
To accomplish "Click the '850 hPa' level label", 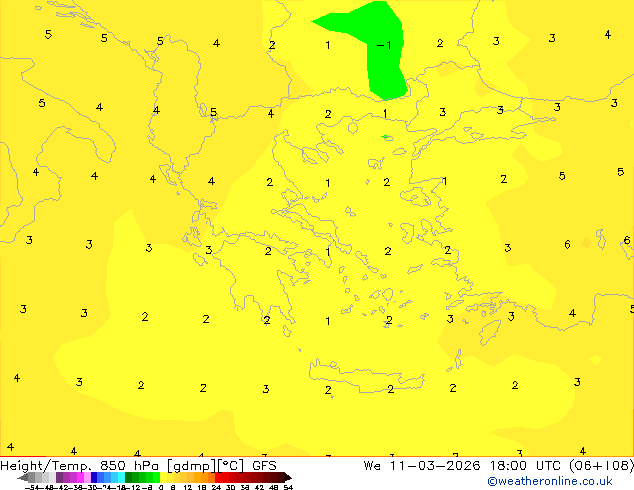I will click(129, 466).
